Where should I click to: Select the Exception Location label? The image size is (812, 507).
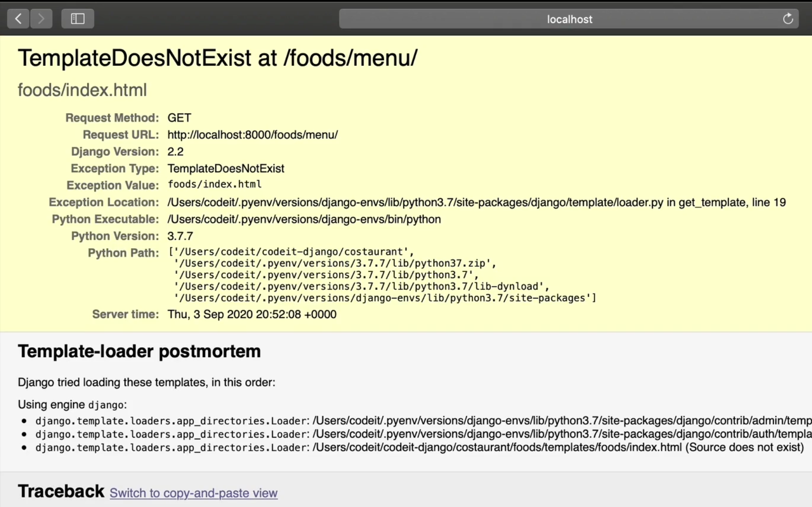click(104, 202)
